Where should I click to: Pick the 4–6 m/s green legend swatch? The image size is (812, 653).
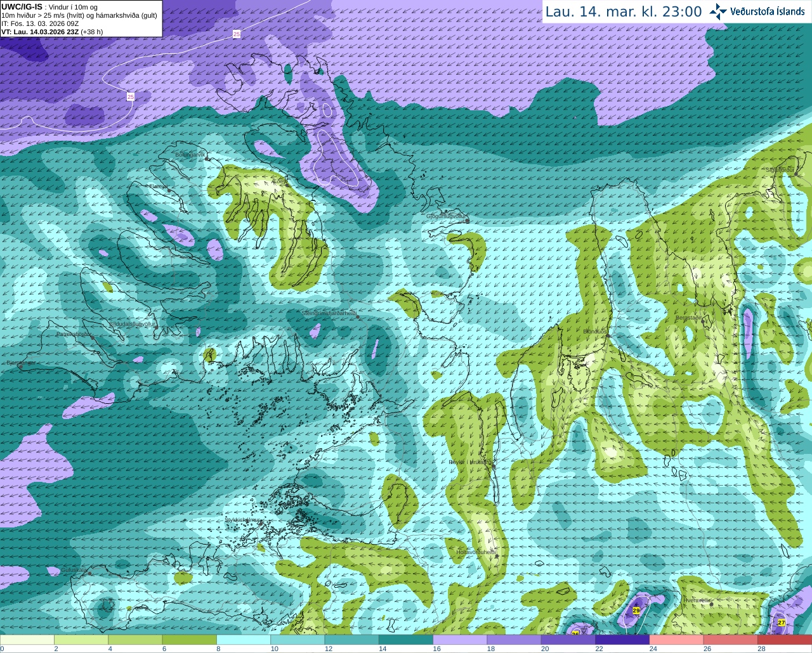[135, 640]
